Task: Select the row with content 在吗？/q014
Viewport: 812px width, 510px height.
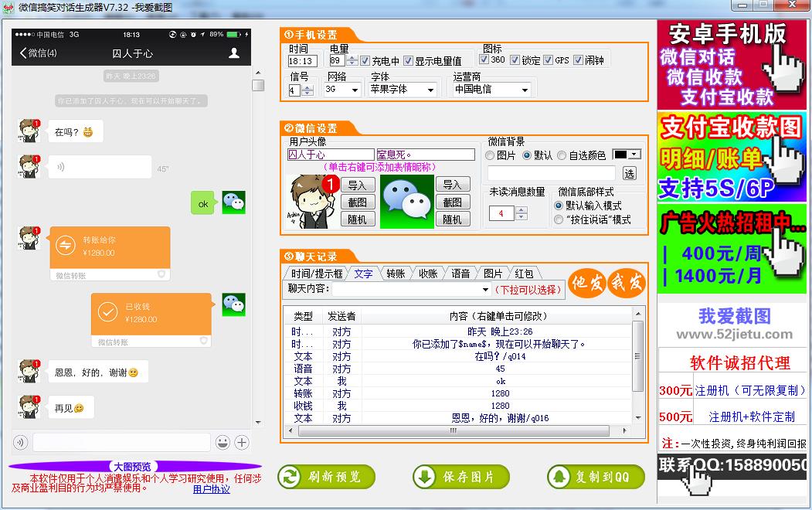Action: pyautogui.click(x=458, y=356)
